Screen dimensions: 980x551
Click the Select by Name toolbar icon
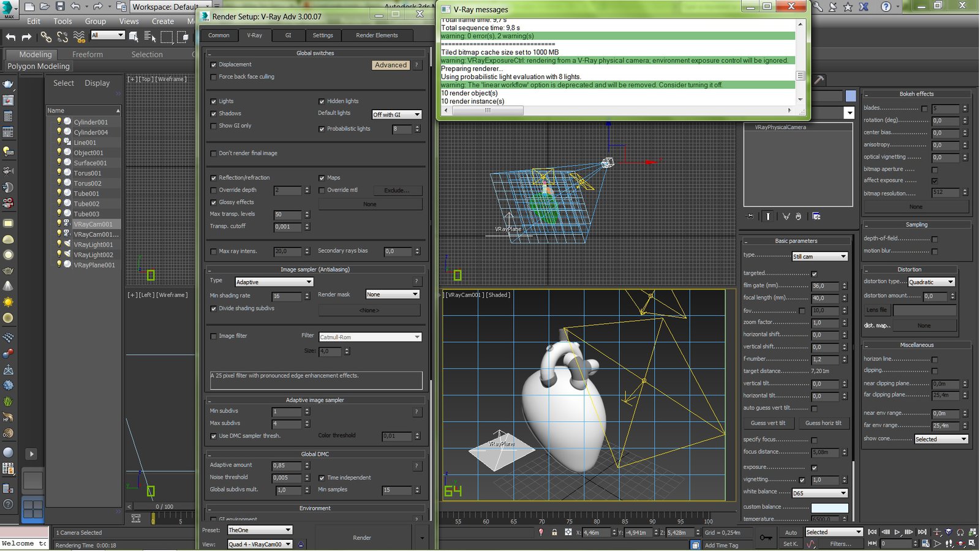(x=150, y=37)
